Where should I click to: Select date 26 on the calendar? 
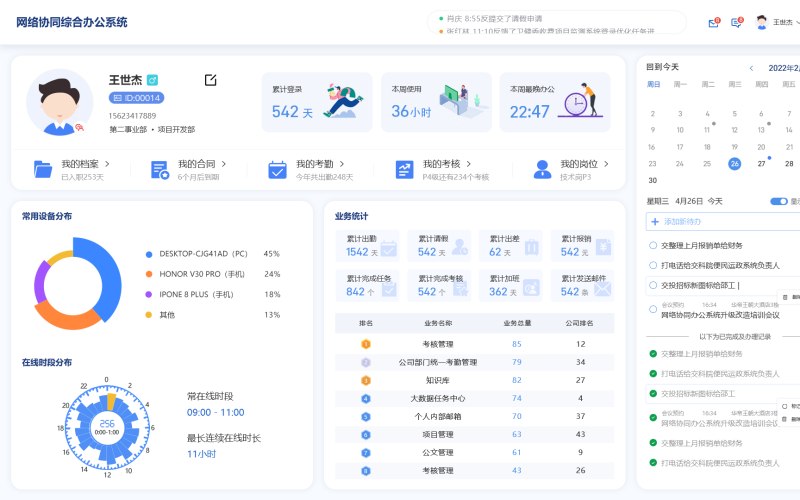click(x=734, y=164)
